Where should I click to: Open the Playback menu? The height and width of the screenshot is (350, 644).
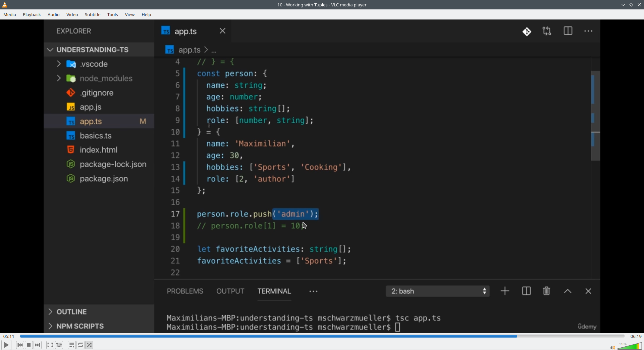(32, 15)
